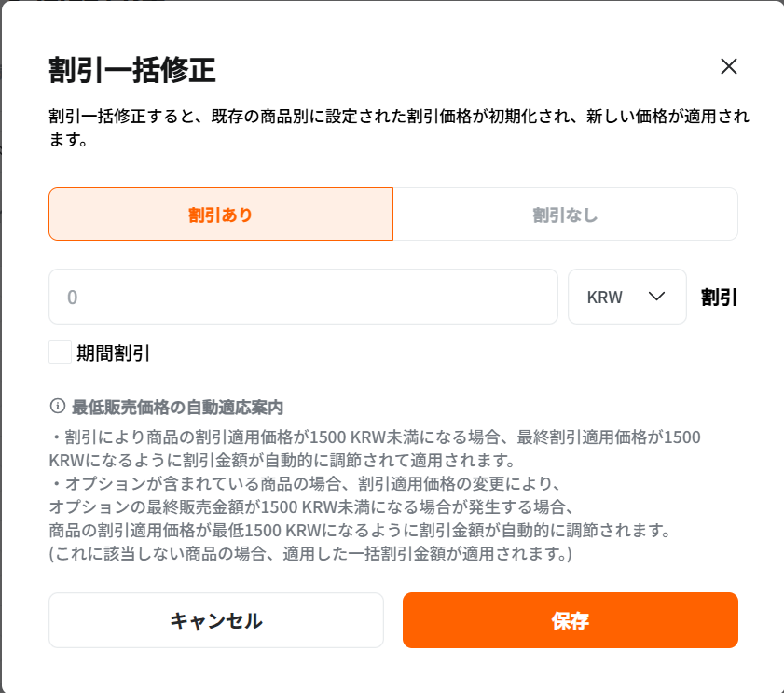This screenshot has height=693, width=784.
Task: Expand the chevron arrow next to KRW
Action: [656, 296]
